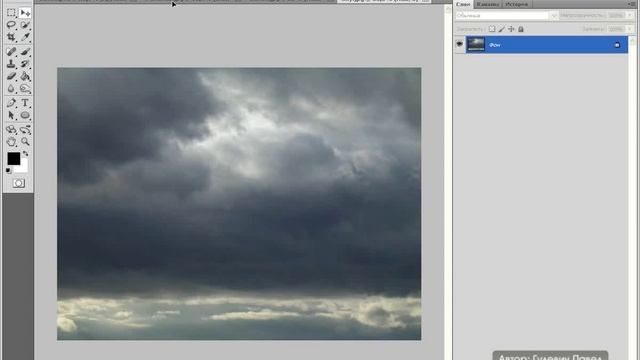
Task: Select the History Brush tool
Action: tap(25, 64)
